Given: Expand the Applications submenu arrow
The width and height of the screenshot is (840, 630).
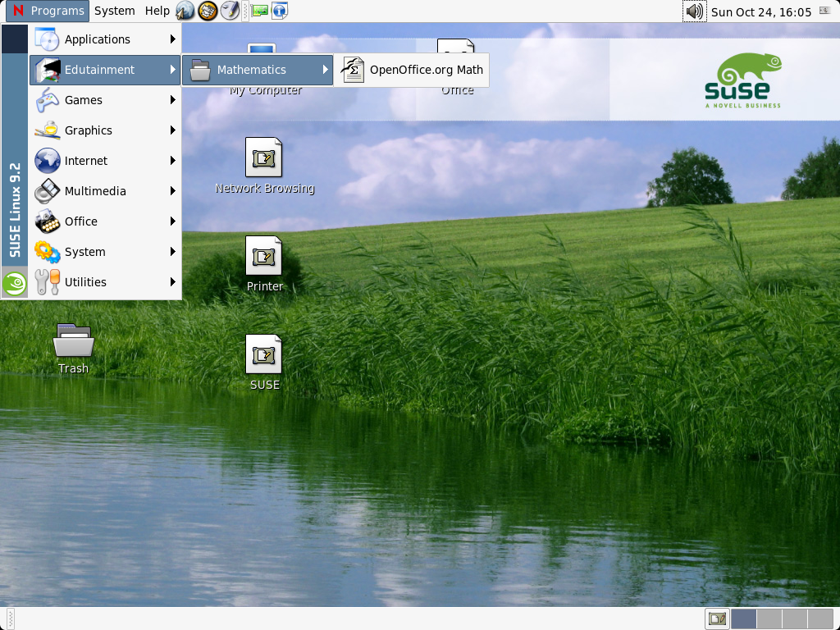Looking at the screenshot, I should tap(172, 39).
